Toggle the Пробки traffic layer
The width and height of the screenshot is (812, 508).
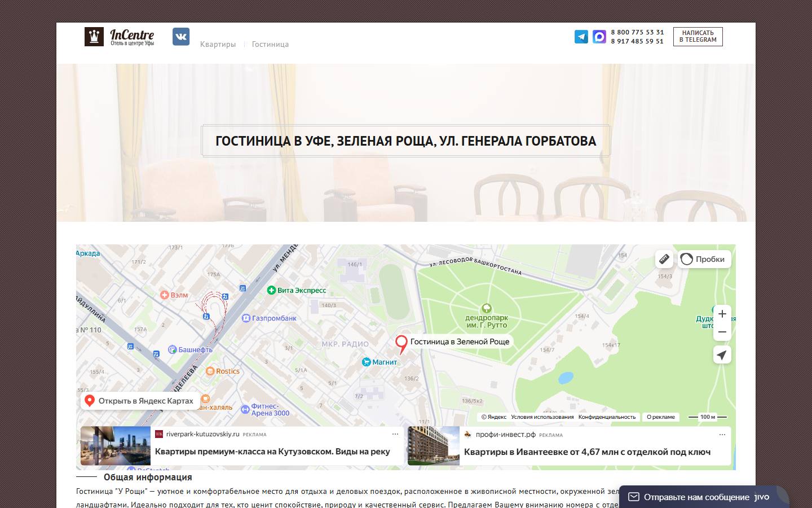pyautogui.click(x=704, y=259)
